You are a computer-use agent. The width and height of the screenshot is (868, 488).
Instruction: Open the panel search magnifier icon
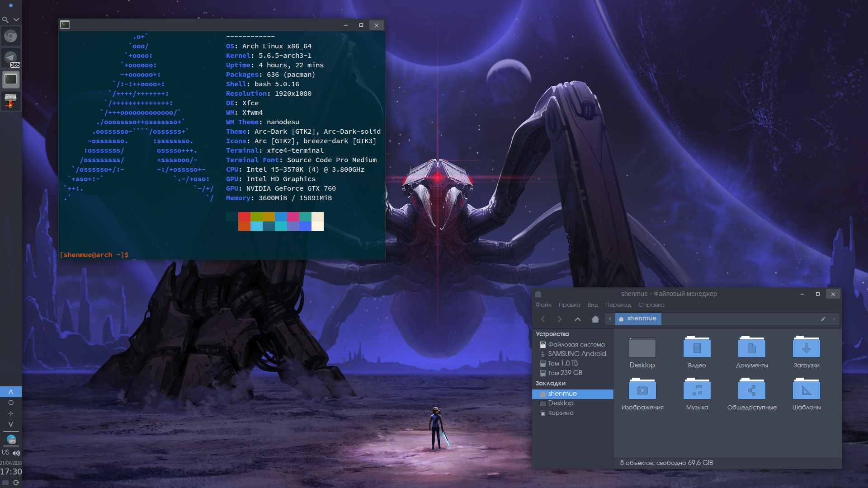[5, 20]
